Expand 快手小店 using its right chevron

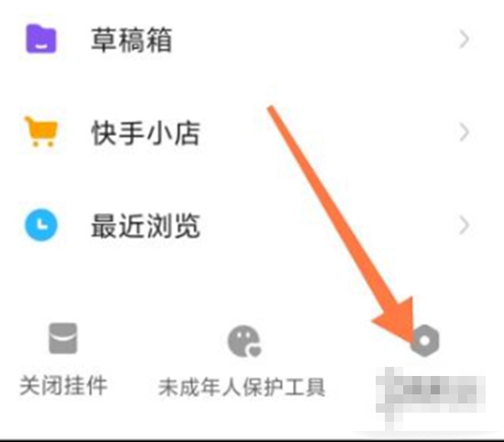click(464, 132)
